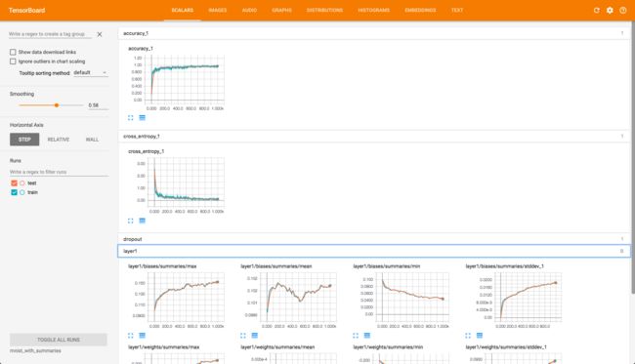Select only the train run radio button

tap(22, 192)
